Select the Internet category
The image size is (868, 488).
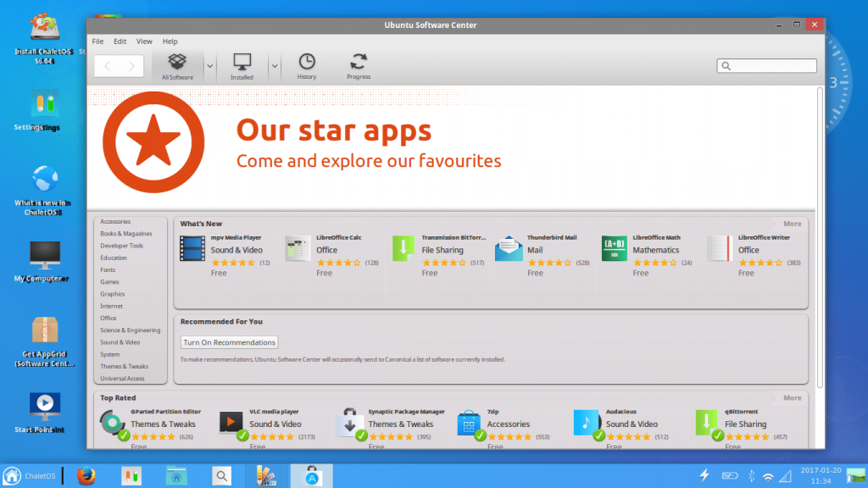[x=111, y=307]
